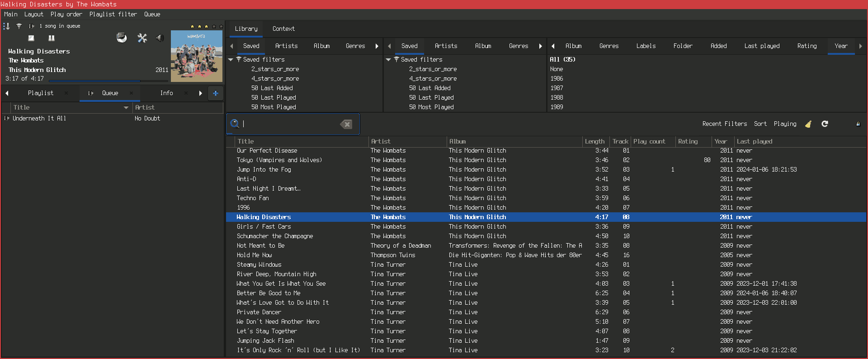
Task: Open the Play order menu
Action: [66, 14]
